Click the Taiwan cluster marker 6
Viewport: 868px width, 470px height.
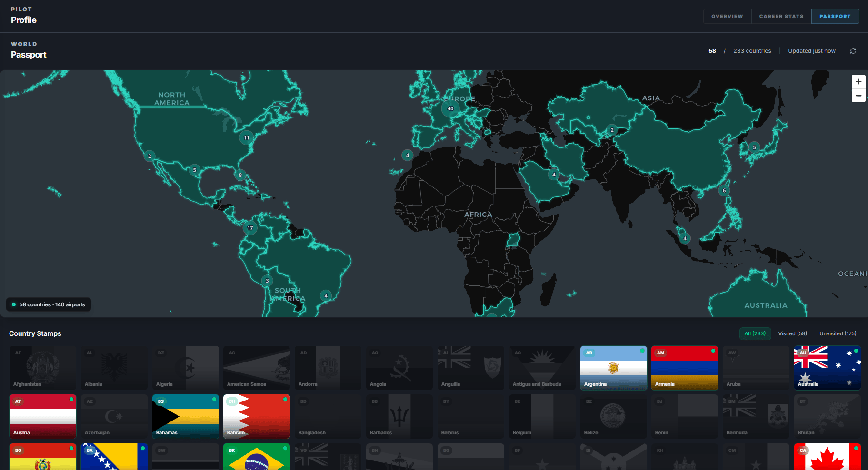[x=724, y=191]
